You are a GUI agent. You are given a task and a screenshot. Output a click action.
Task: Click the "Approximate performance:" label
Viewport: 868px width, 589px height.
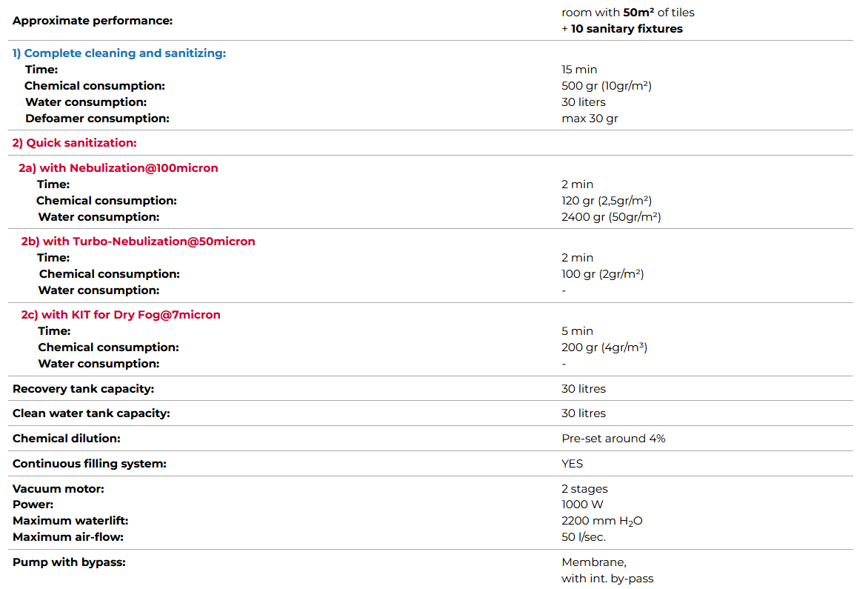93,20
